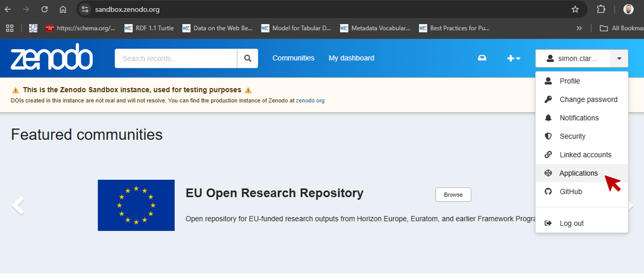Open the Best Practices for Pu... bookmark

coord(454,28)
